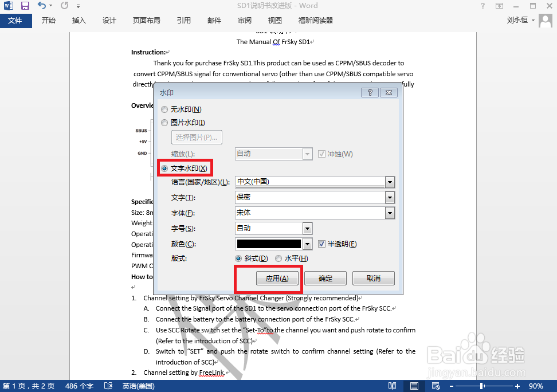This screenshot has width=557, height=392.
Task: Undo the last action
Action: coord(42,6)
